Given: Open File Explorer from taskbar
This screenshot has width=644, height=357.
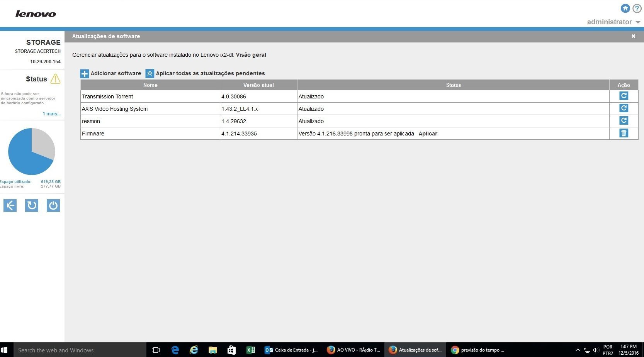Looking at the screenshot, I should [x=212, y=350].
